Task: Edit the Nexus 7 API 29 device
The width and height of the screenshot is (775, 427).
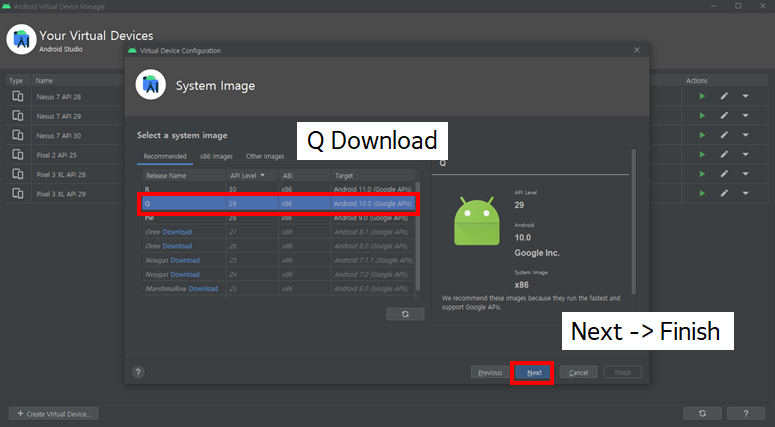Action: click(724, 116)
